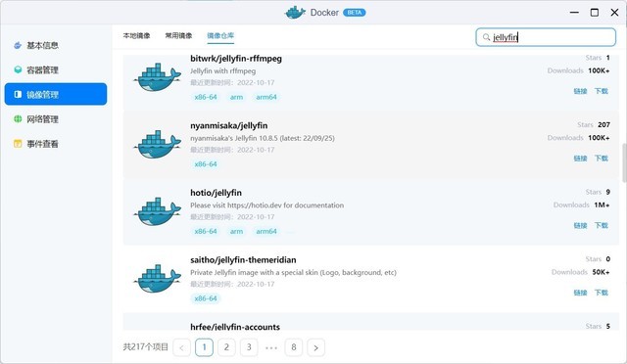This screenshot has width=627, height=364.
Task: Open 事件查看 calendar icon
Action: [x=18, y=144]
